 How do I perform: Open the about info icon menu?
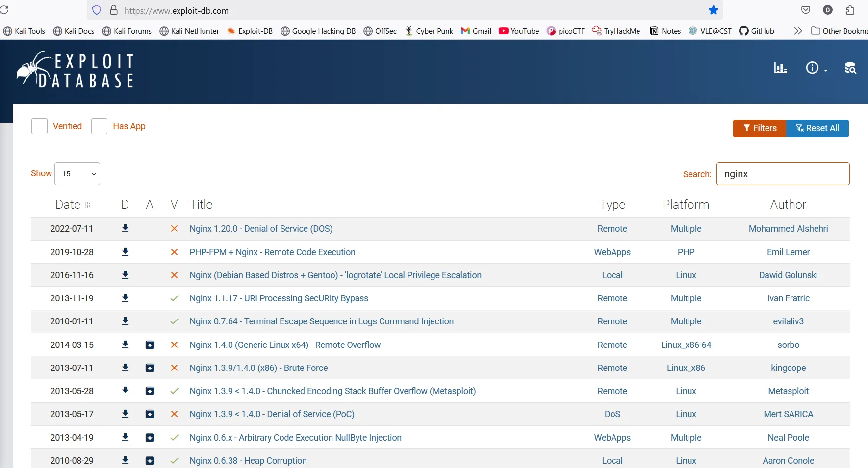[816, 68]
